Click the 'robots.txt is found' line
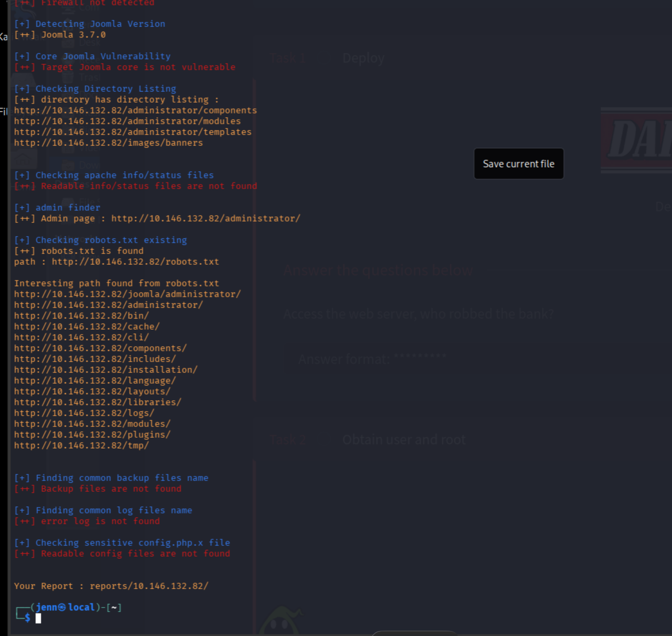 tap(79, 251)
